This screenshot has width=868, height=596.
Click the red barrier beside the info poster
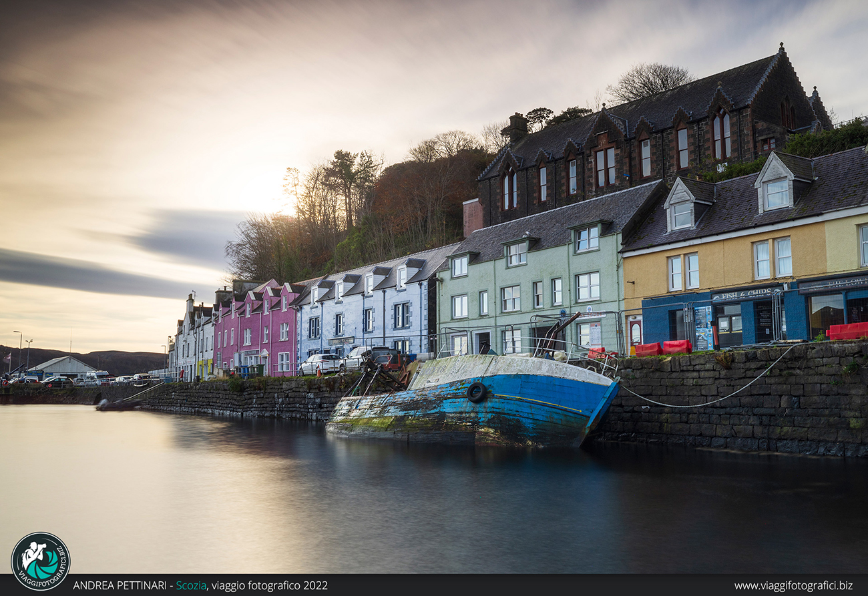676,346
